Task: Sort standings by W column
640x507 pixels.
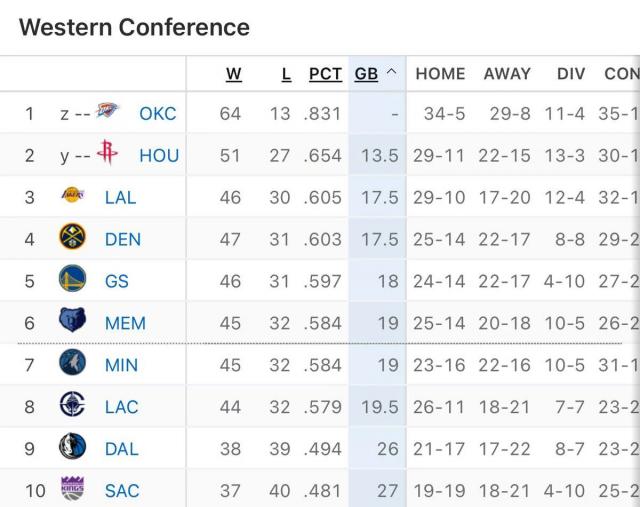Action: pos(234,73)
